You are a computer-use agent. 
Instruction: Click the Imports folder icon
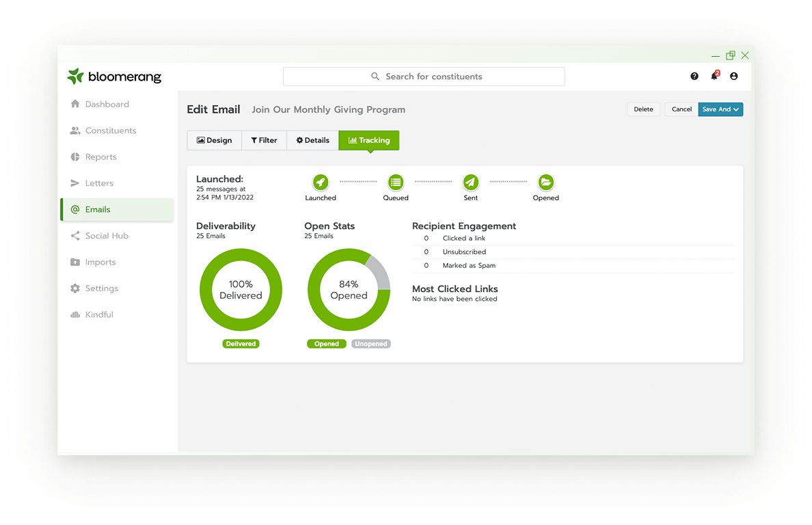75,262
